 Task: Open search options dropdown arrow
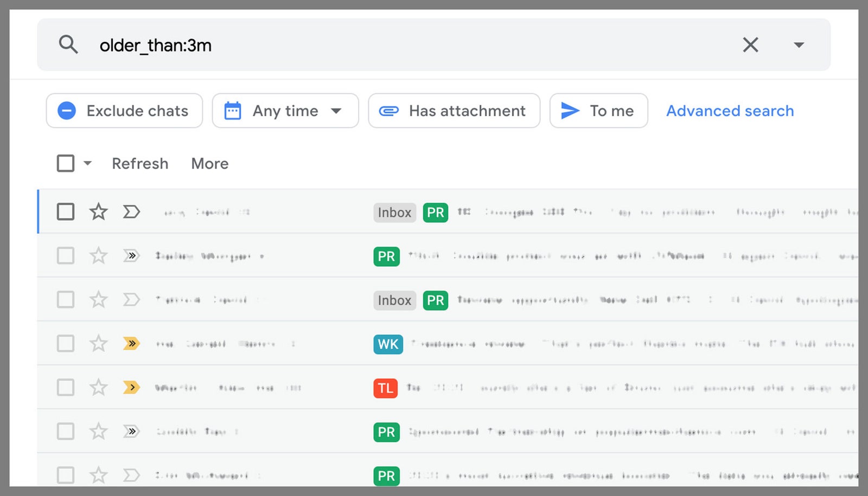click(x=799, y=45)
